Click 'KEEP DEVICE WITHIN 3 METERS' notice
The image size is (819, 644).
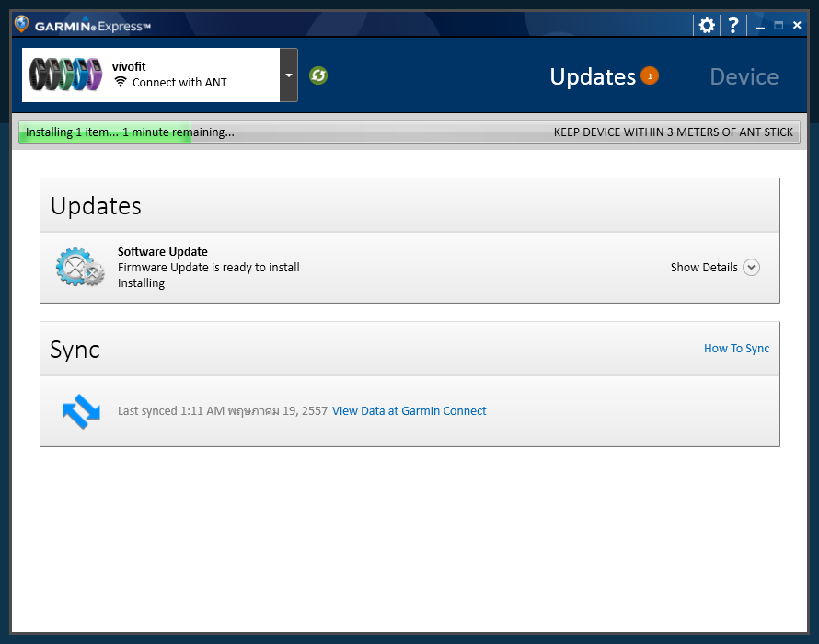coord(674,132)
